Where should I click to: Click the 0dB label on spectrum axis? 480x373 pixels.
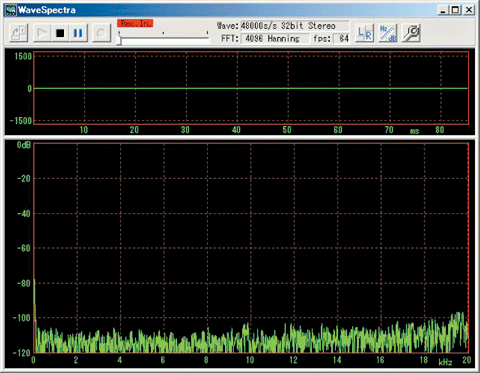pyautogui.click(x=24, y=145)
